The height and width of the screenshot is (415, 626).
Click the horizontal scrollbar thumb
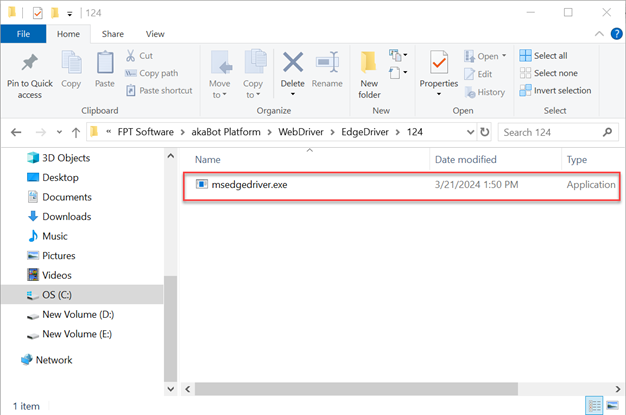pos(356,389)
